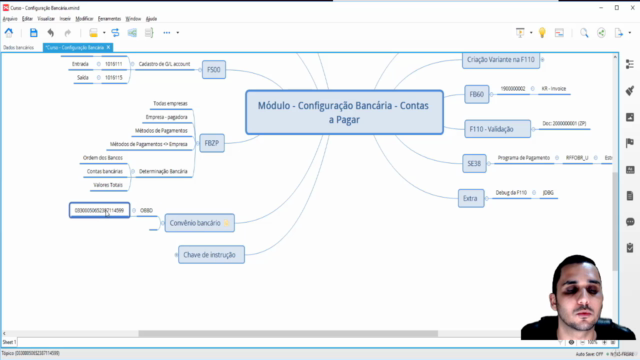Image resolution: width=640 pixels, height=360 pixels.
Task: Toggle Auto Save OFF in the status bar
Action: click(x=589, y=354)
